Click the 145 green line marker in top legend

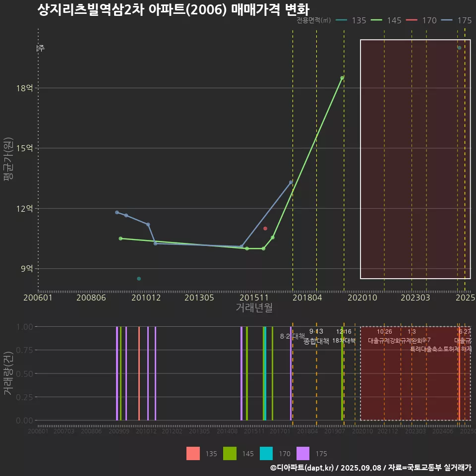pyautogui.click(x=376, y=20)
